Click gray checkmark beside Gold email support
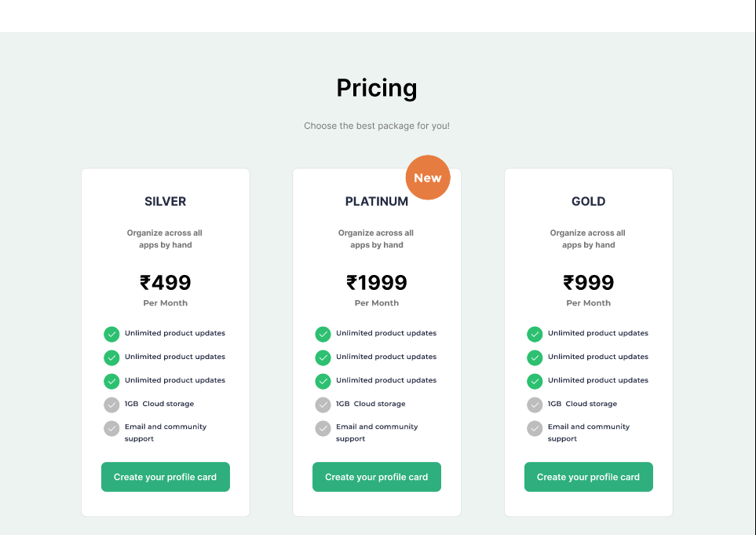 535,428
